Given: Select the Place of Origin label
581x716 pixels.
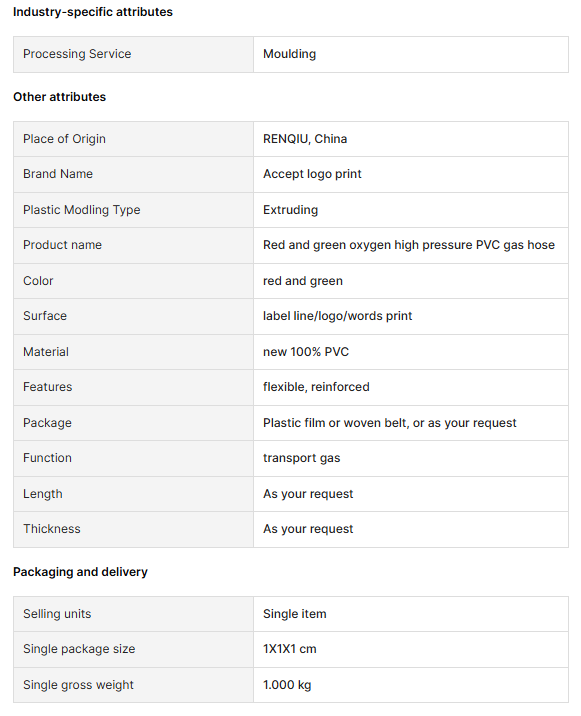Looking at the screenshot, I should [x=64, y=139].
